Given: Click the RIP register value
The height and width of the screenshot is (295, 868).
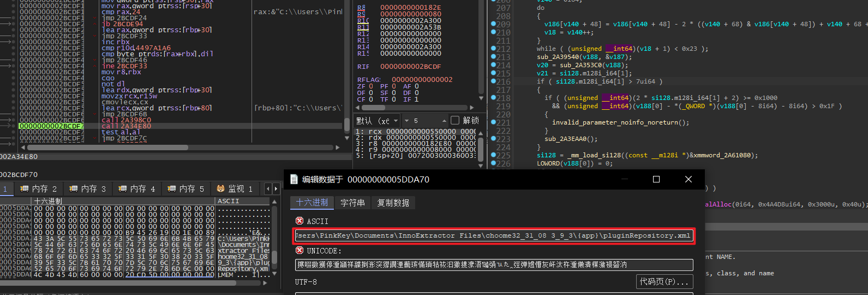Looking at the screenshot, I should point(411,67).
